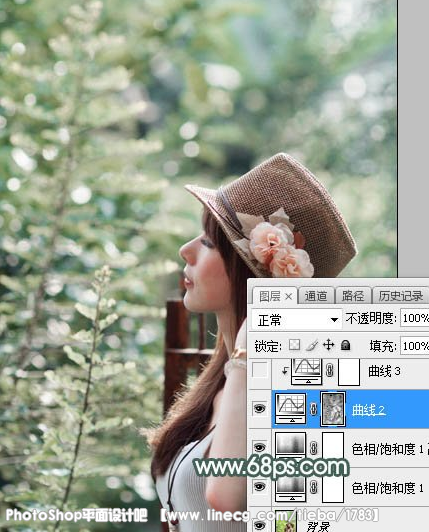Select the bottom 色相/饱和度 1 layer name
Viewport: 429px width, 532px height.
pyautogui.click(x=388, y=488)
